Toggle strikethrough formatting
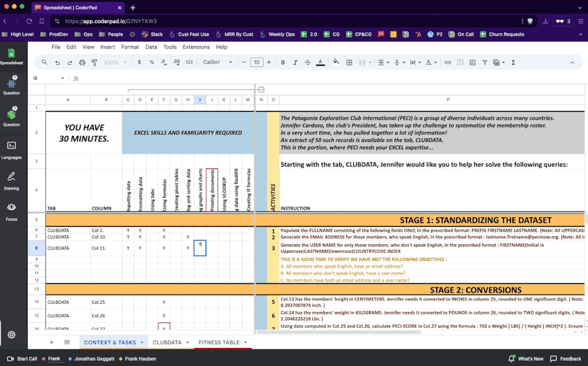This screenshot has height=366, width=588. pos(308,62)
